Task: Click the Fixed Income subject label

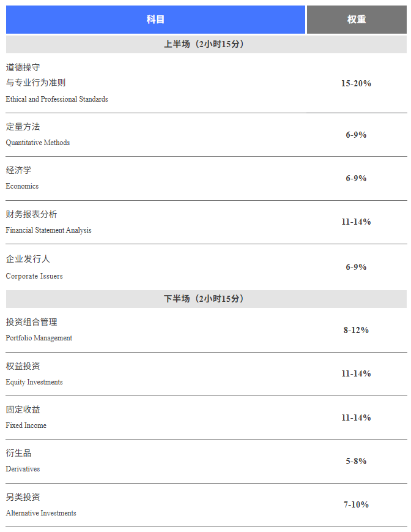Action: pyautogui.click(x=26, y=425)
